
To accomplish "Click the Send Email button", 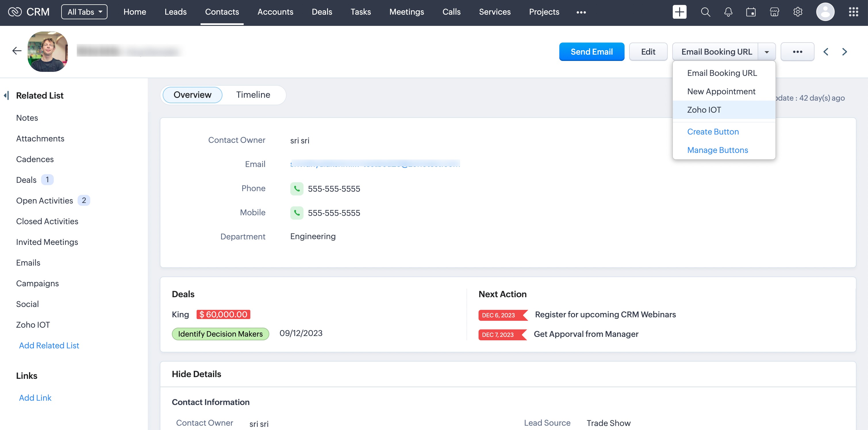I will point(591,52).
